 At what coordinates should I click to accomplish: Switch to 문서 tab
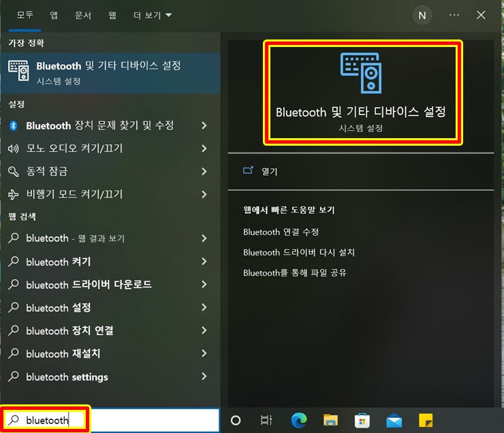click(82, 15)
